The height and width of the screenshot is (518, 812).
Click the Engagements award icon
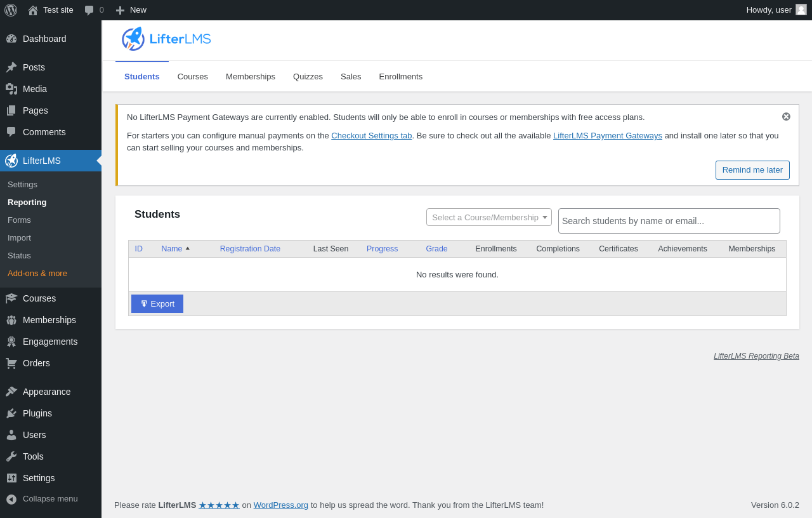(x=11, y=342)
